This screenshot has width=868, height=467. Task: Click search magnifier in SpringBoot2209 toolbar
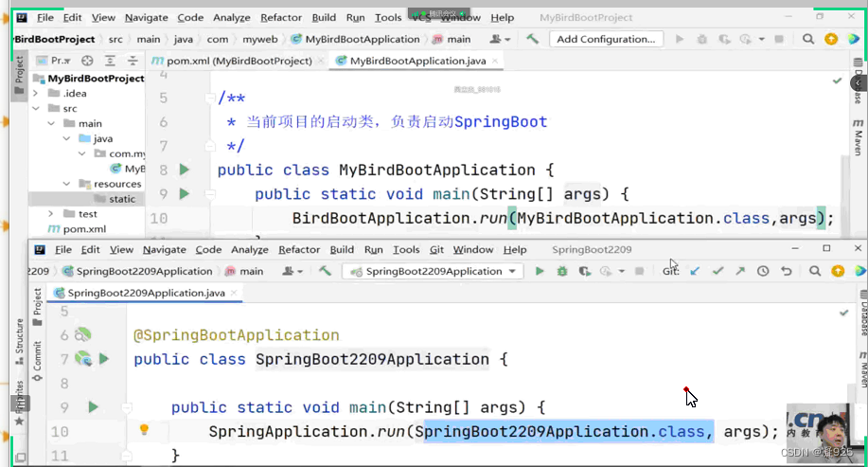tap(815, 272)
